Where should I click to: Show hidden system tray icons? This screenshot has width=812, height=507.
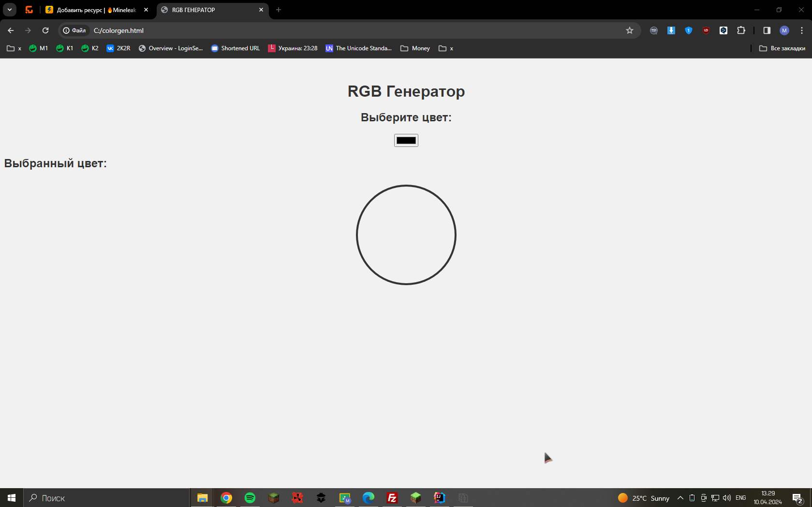click(x=680, y=498)
